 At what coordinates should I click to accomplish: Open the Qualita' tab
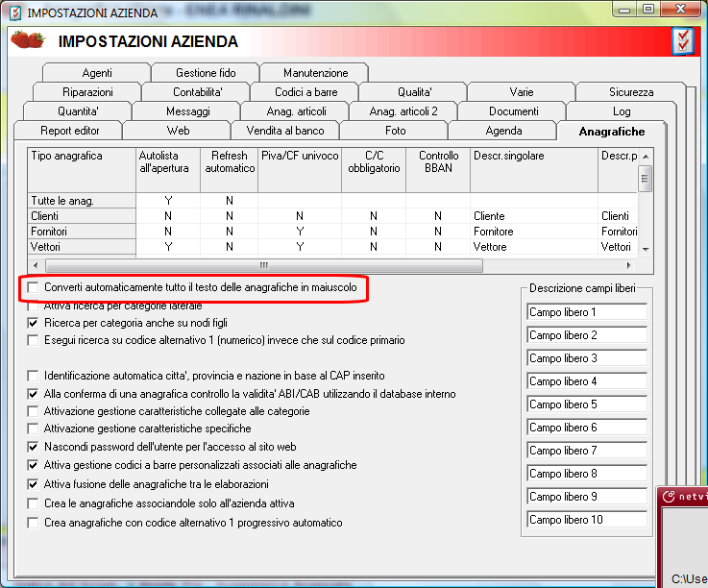(x=414, y=92)
